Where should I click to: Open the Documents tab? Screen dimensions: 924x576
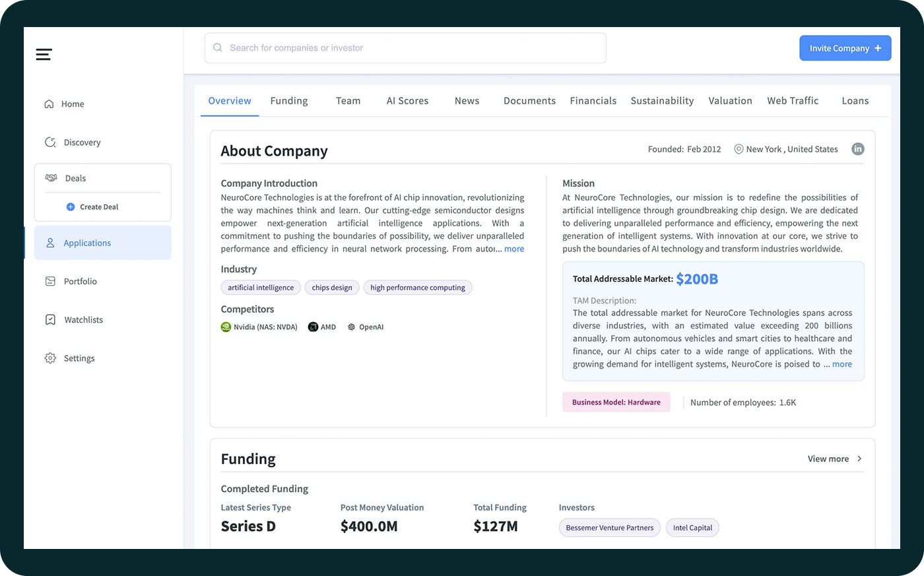click(x=529, y=100)
